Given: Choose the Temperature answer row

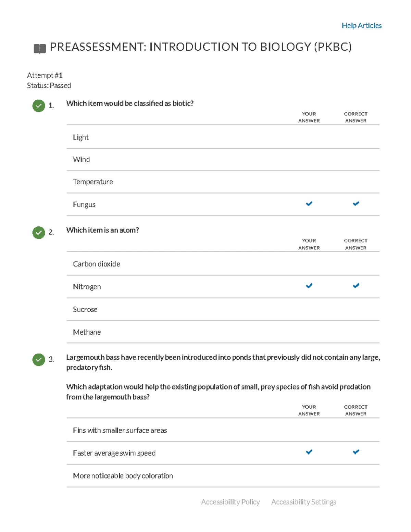Looking at the screenshot, I should click(x=93, y=182).
